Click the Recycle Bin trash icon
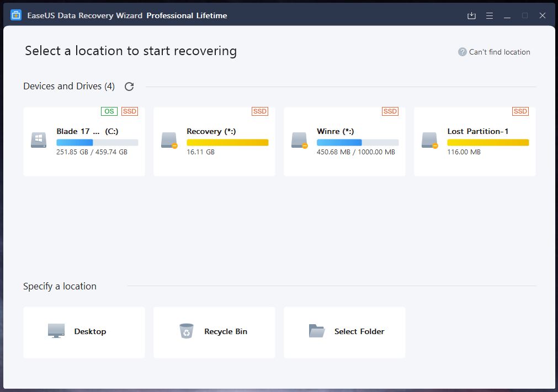This screenshot has height=392, width=558. [187, 331]
